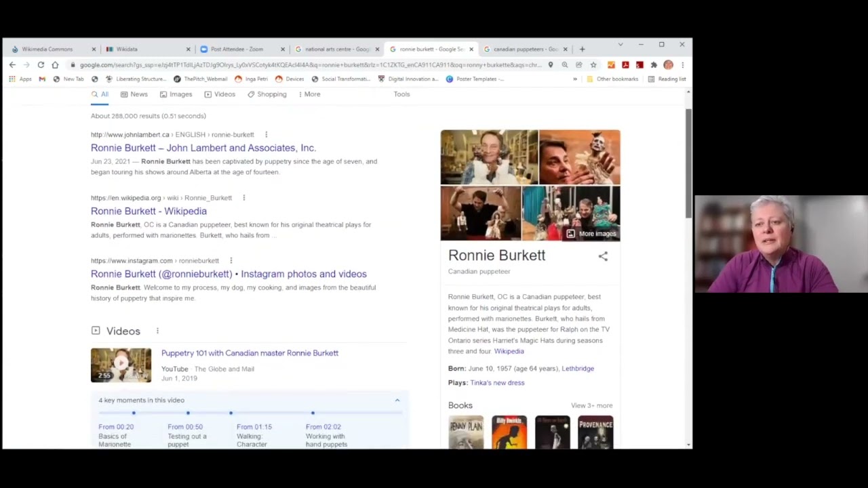Open the Adobe Acrobat extension
Viewport: 868px width, 488px height.
point(625,65)
